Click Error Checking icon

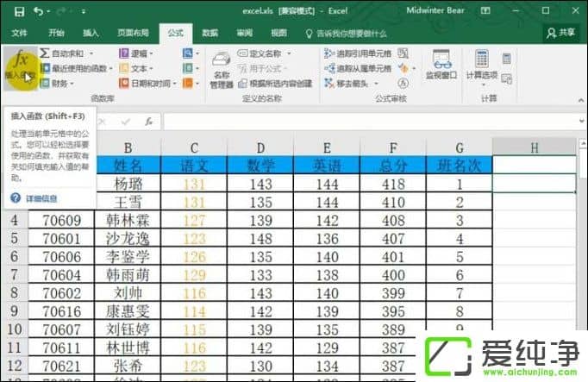point(403,68)
